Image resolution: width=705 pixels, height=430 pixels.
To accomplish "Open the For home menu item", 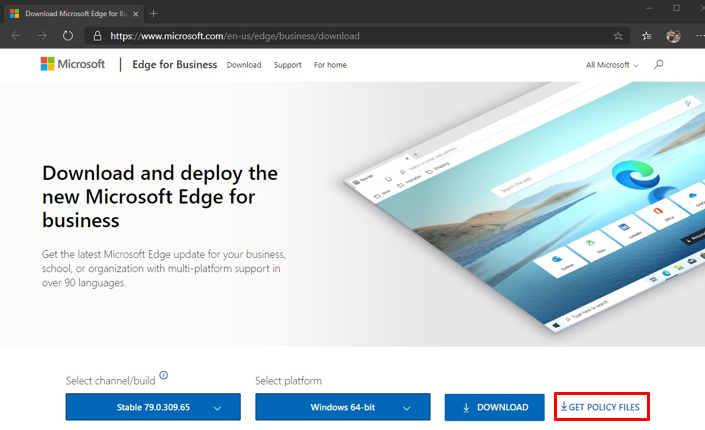I will coord(330,65).
